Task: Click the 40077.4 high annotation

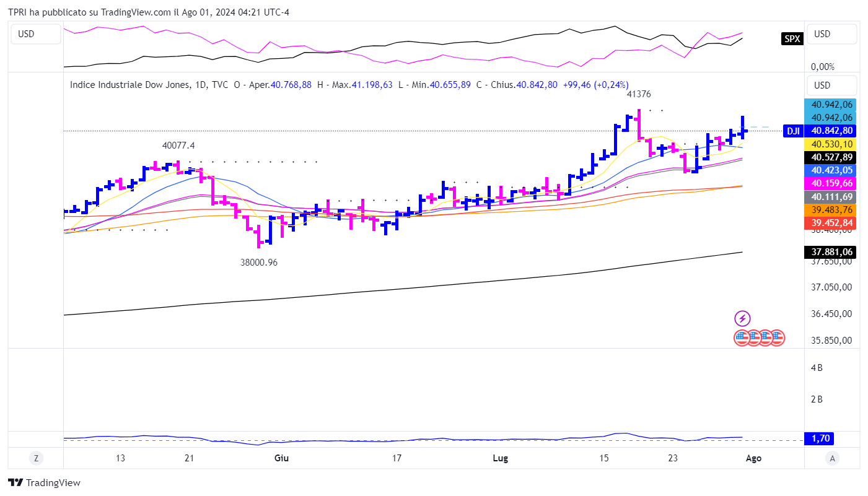Action: [x=178, y=146]
